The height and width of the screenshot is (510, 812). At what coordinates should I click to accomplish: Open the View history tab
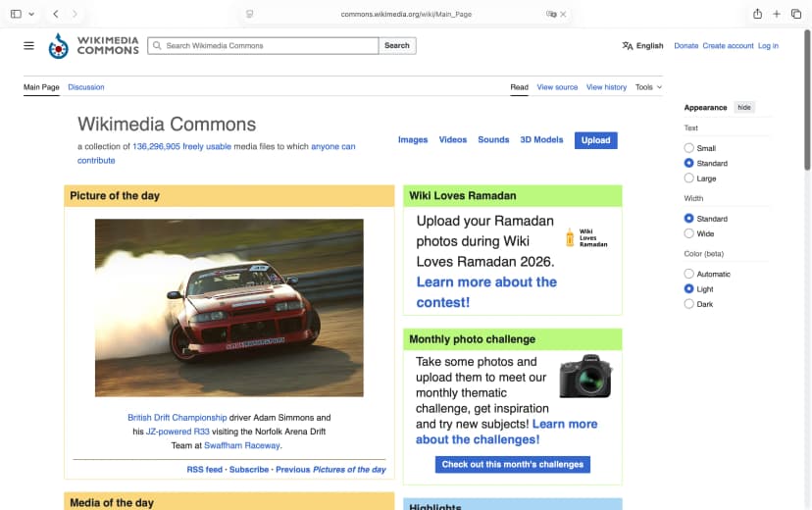pyautogui.click(x=606, y=87)
